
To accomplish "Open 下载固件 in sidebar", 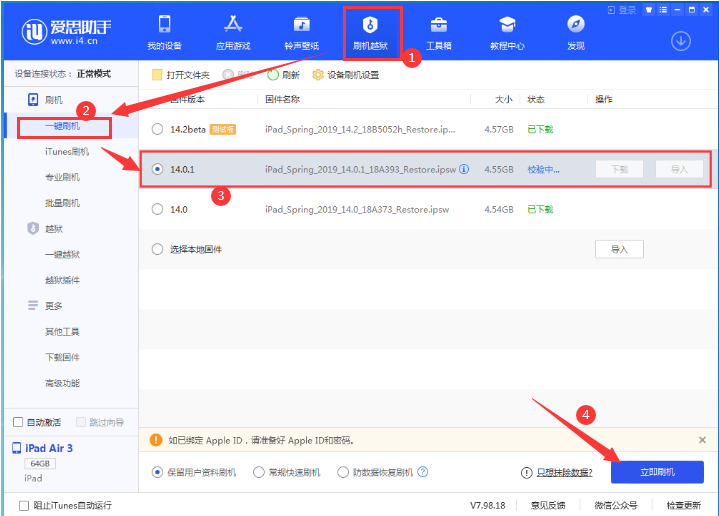I will tap(63, 357).
